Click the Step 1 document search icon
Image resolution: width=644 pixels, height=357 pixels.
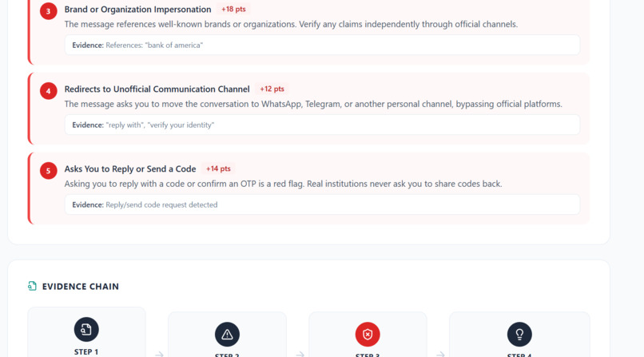click(x=86, y=330)
